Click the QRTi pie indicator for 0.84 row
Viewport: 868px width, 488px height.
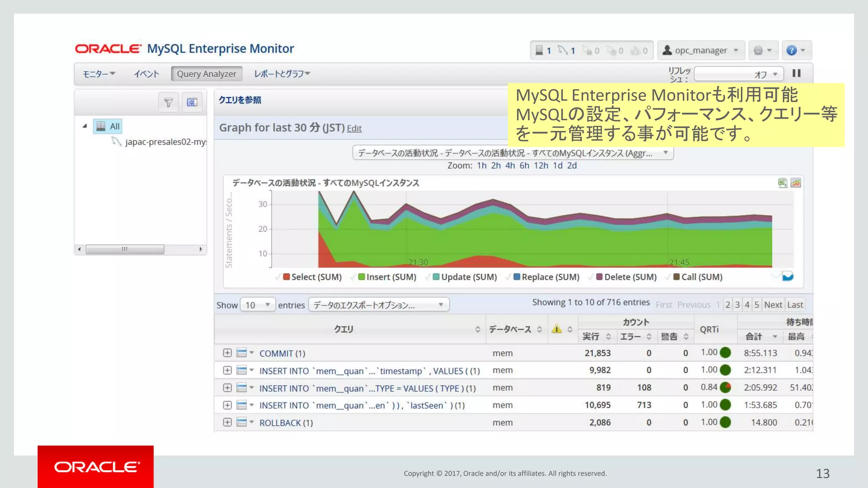(726, 387)
